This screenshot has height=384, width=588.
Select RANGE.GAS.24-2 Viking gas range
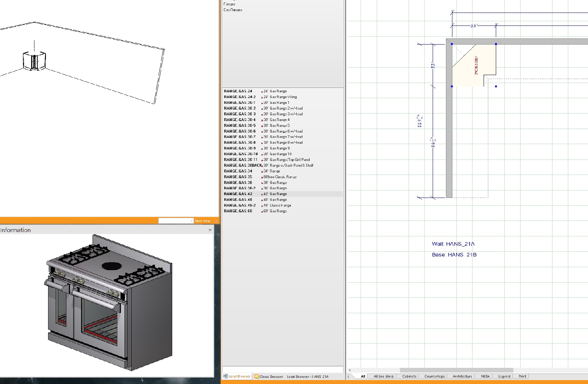(240, 97)
